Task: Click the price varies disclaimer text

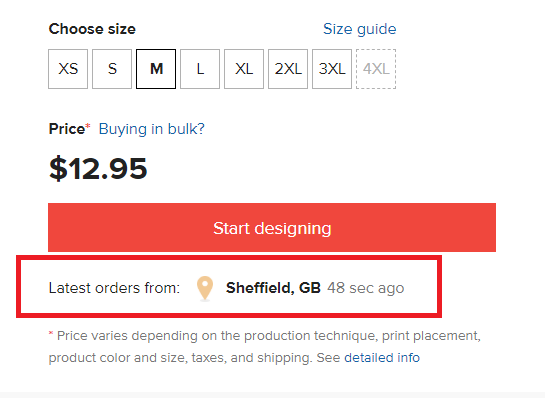Action: click(265, 347)
